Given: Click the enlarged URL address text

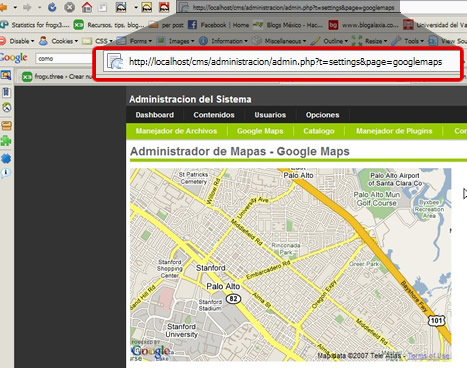Looking at the screenshot, I should tap(285, 62).
